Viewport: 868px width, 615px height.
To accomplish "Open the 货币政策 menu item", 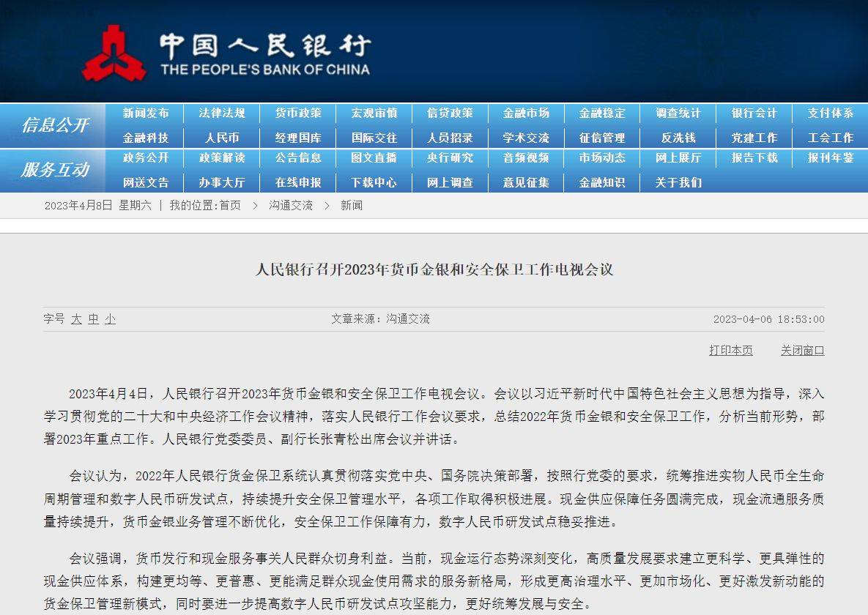I will pos(299,113).
